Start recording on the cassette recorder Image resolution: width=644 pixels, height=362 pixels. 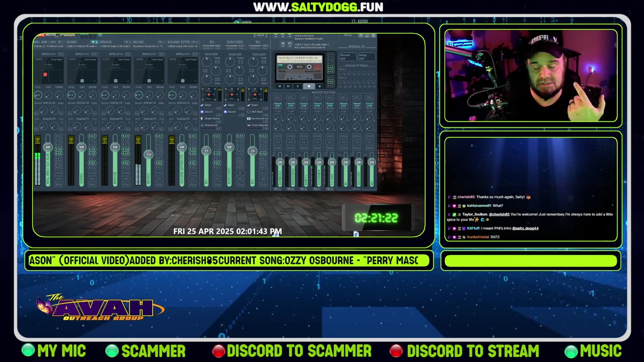tap(319, 86)
